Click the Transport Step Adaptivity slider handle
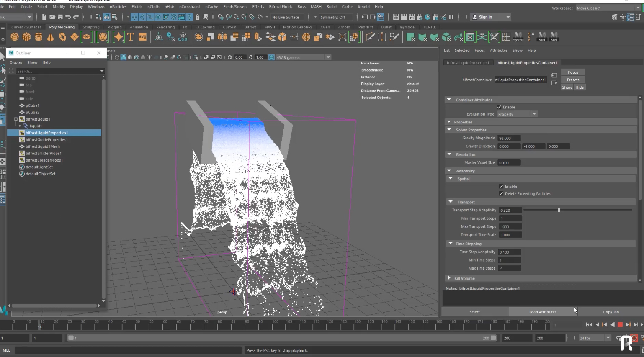Screen dimensions: 644x357 [x=559, y=210]
